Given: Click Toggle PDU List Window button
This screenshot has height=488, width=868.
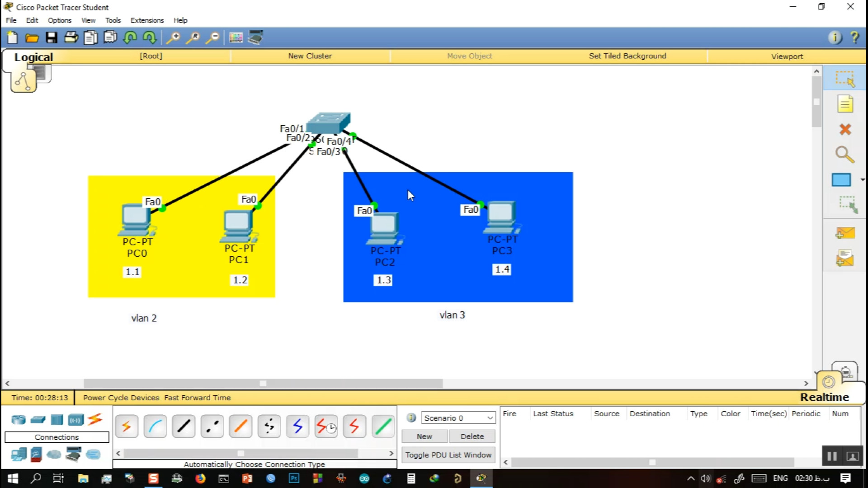Looking at the screenshot, I should tap(448, 455).
